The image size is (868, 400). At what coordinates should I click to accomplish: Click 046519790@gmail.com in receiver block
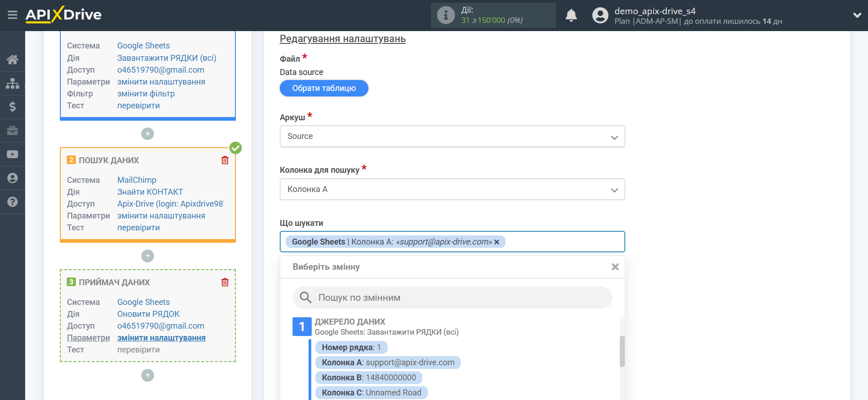[x=161, y=326]
